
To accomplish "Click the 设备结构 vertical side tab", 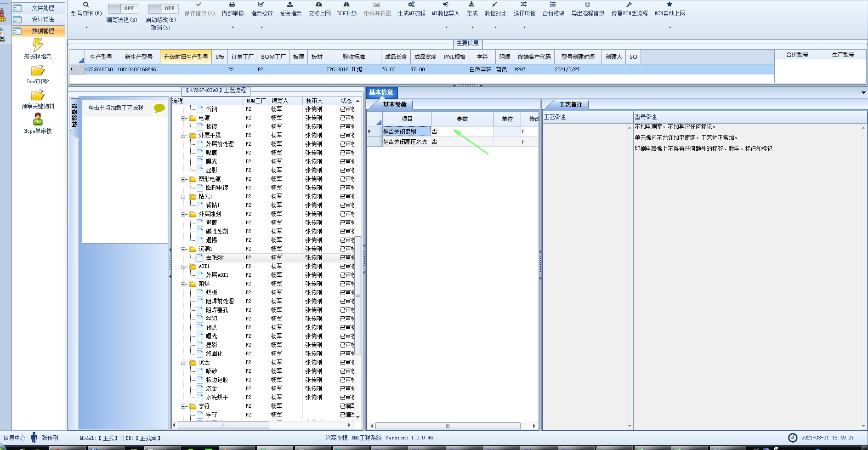I will [74, 117].
